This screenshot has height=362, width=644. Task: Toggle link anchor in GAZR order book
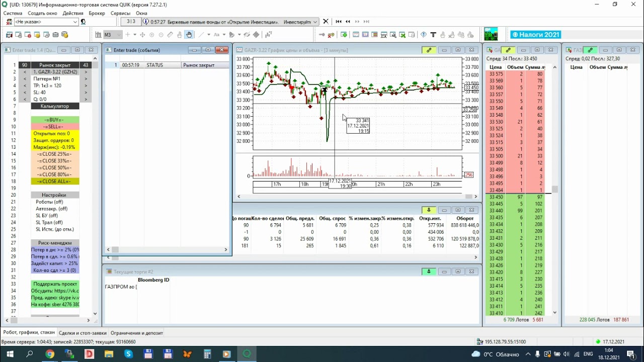(x=508, y=50)
